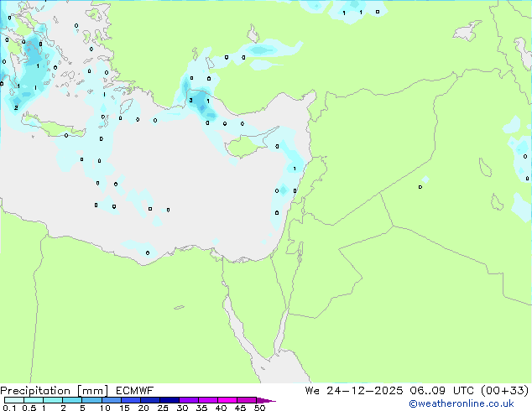Click the "25" legend scale value
This screenshot has height=411, width=532.
(163, 408)
